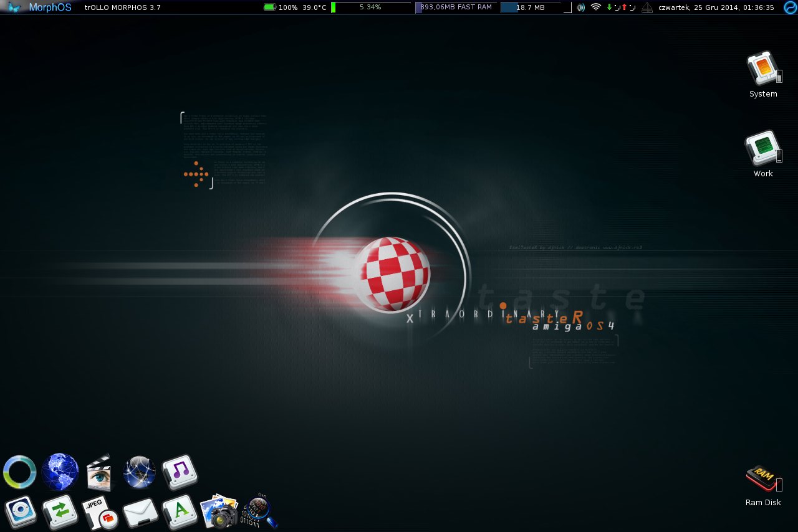The image size is (798, 532).
Task: Click the date and time clock display
Action: (716, 7)
